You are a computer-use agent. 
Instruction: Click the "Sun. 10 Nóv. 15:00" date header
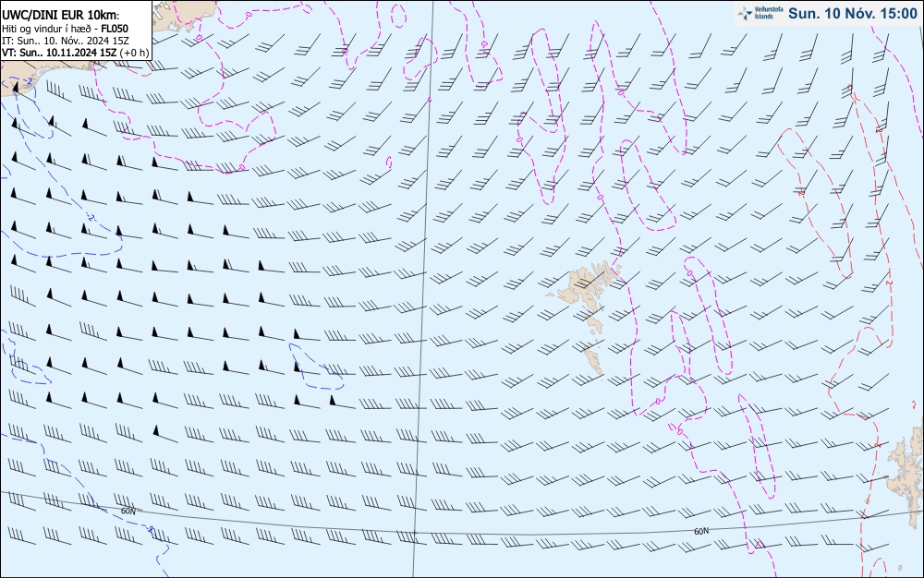pyautogui.click(x=853, y=14)
